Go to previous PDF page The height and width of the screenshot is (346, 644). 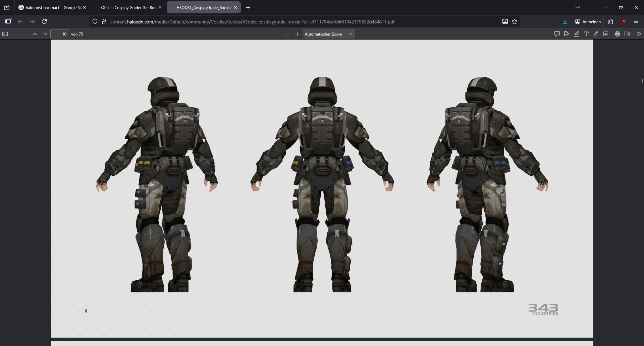(35, 34)
